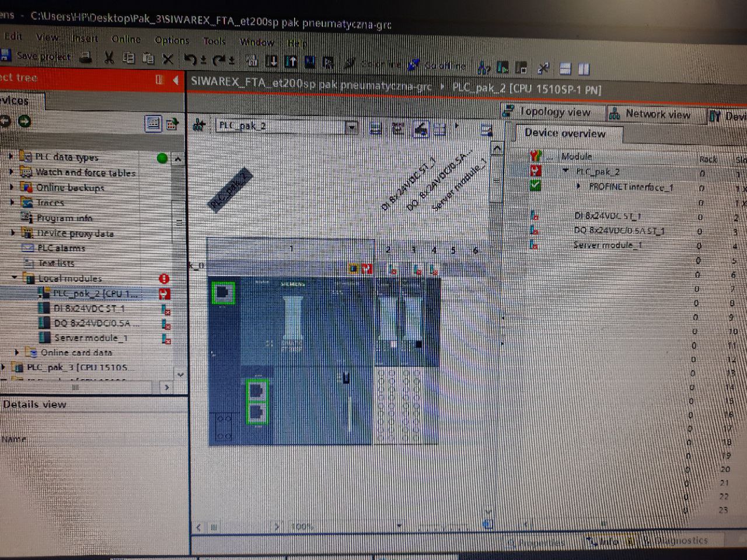Image resolution: width=747 pixels, height=560 pixels.
Task: Click the Print icon in the toolbar
Action: click(x=86, y=57)
